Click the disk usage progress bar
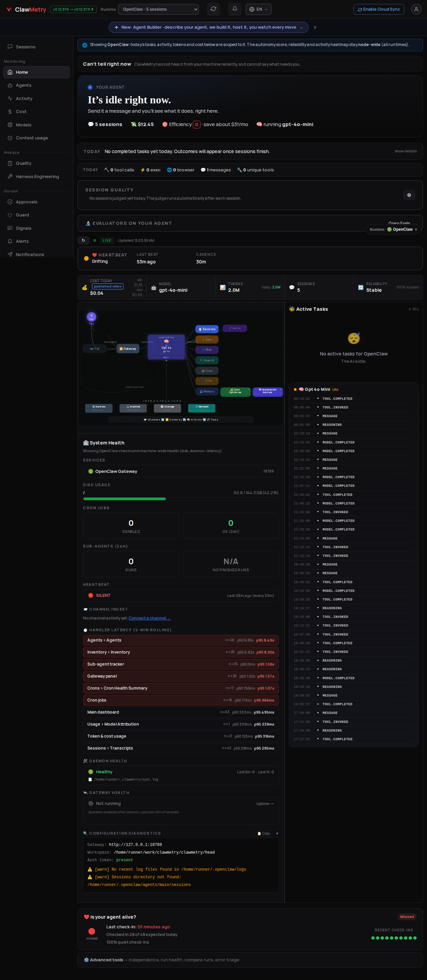This screenshot has width=427, height=980. pos(181,499)
